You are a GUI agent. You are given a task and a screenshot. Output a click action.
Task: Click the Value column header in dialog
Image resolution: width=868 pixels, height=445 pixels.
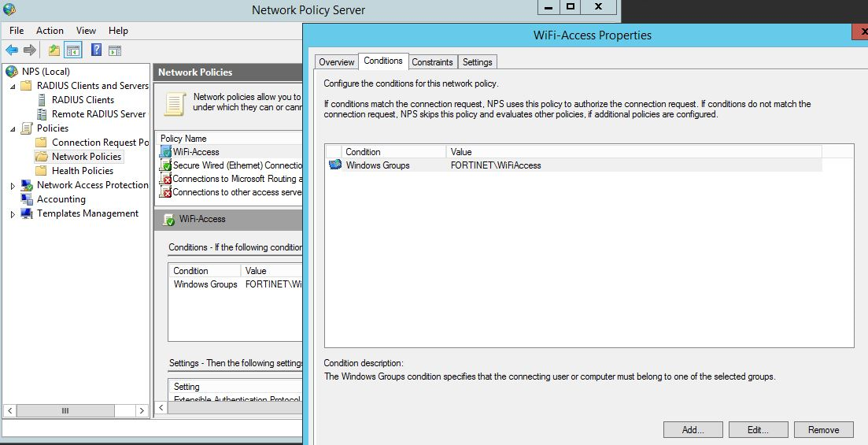point(633,152)
